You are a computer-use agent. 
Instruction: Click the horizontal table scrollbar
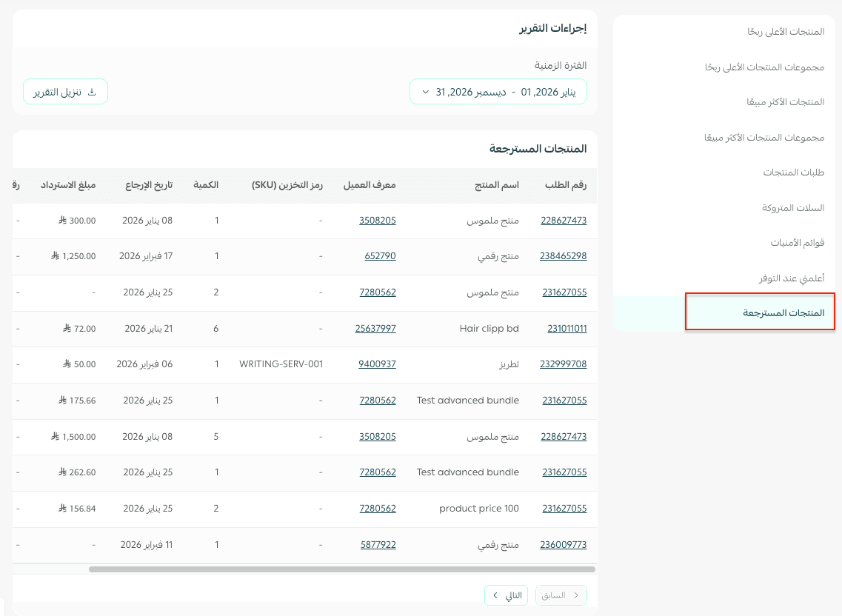(341, 569)
